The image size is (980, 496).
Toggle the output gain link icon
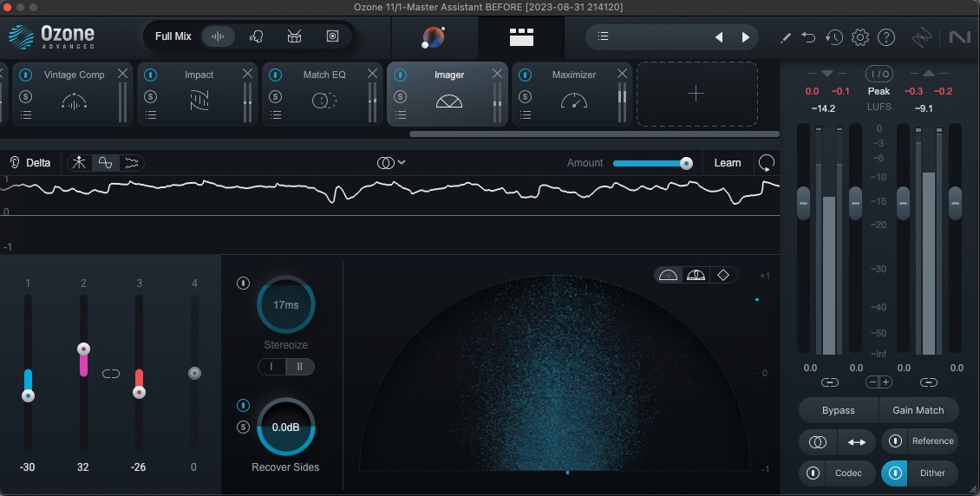pyautogui.click(x=929, y=382)
